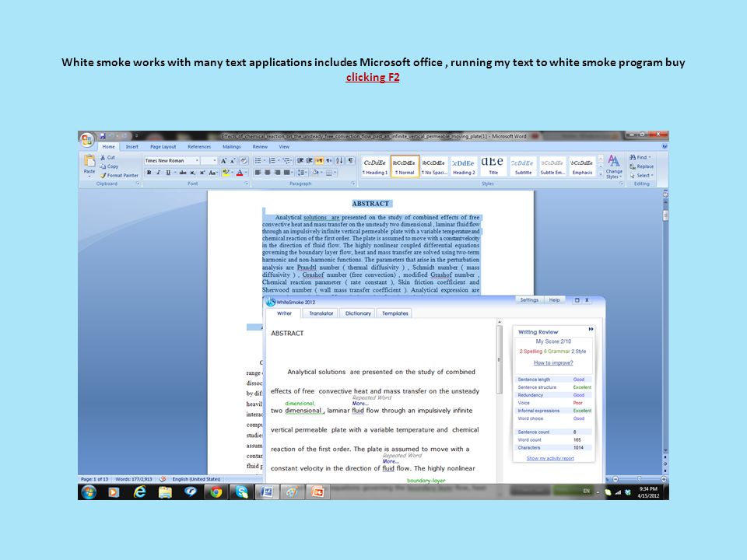Toggle Strikethrough formatting
The width and height of the screenshot is (747, 560).
point(182,173)
